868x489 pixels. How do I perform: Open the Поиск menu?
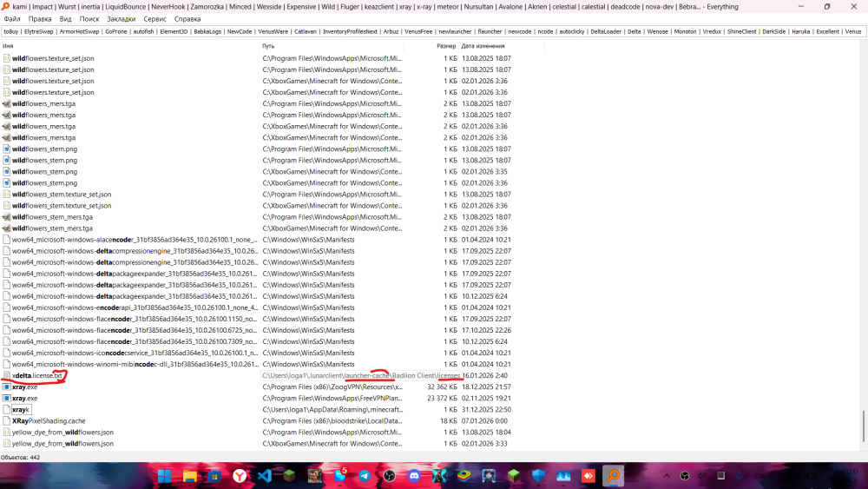(89, 19)
